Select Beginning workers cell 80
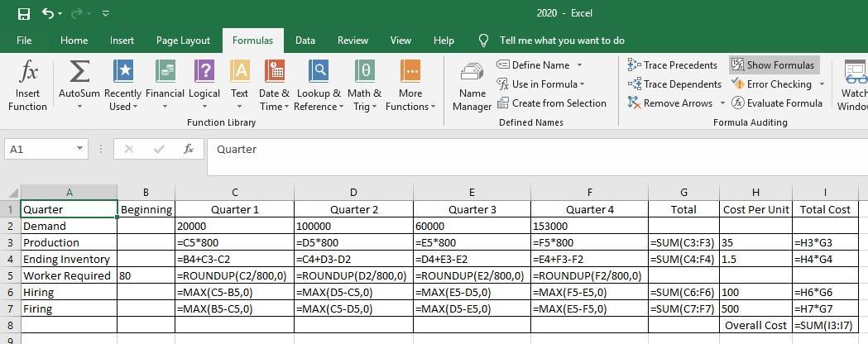This screenshot has height=344, width=868. coord(146,275)
